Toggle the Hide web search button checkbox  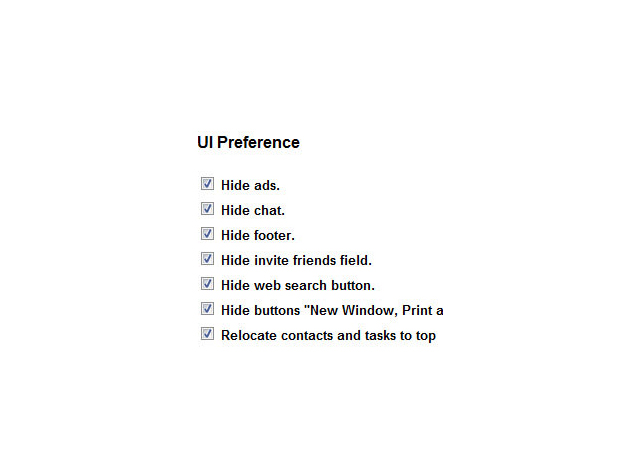207,284
